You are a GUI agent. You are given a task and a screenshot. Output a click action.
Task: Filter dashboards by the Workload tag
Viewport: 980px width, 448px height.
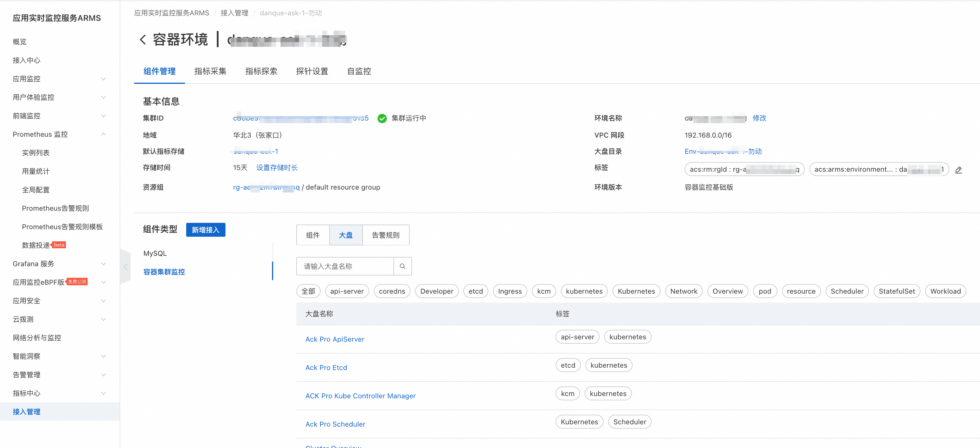click(945, 291)
